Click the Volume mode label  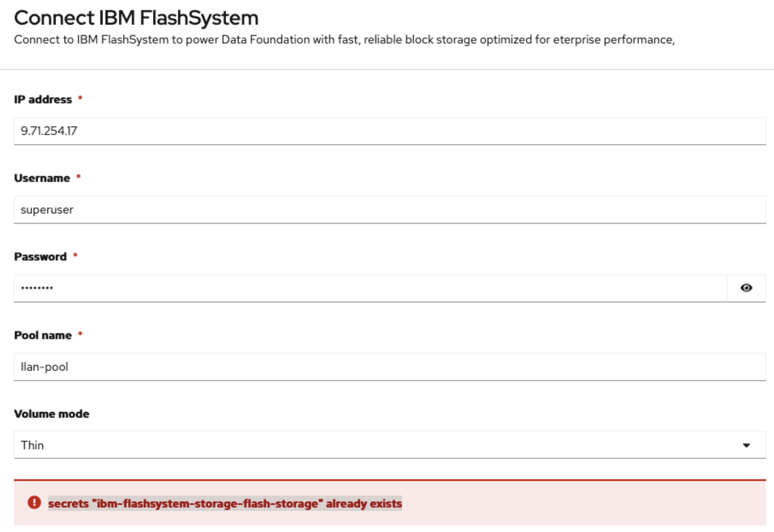52,414
